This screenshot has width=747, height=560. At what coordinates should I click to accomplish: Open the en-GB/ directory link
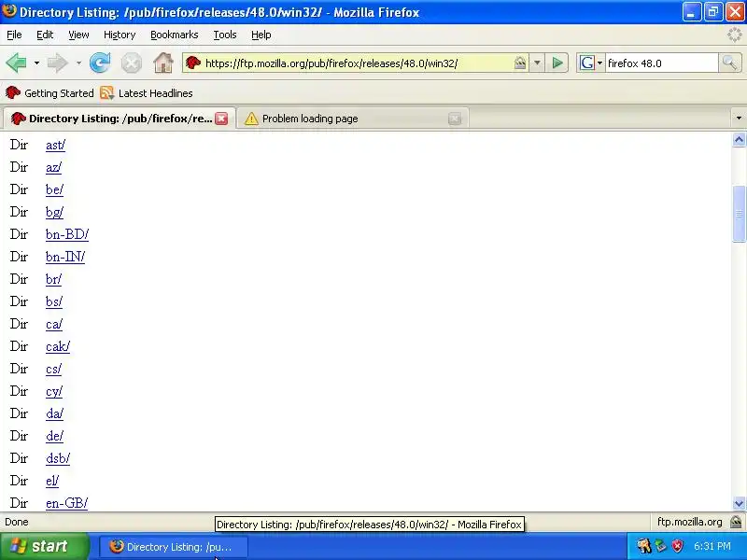click(x=66, y=503)
